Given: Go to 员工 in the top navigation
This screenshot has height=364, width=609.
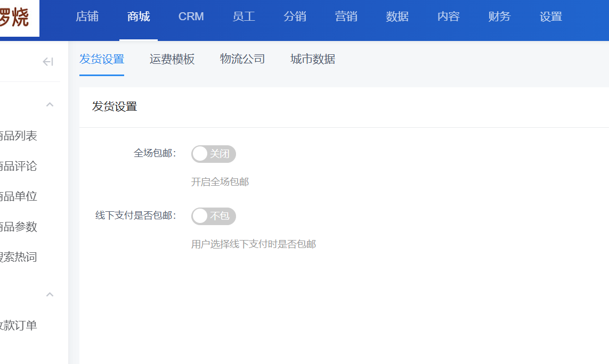Looking at the screenshot, I should click(244, 16).
